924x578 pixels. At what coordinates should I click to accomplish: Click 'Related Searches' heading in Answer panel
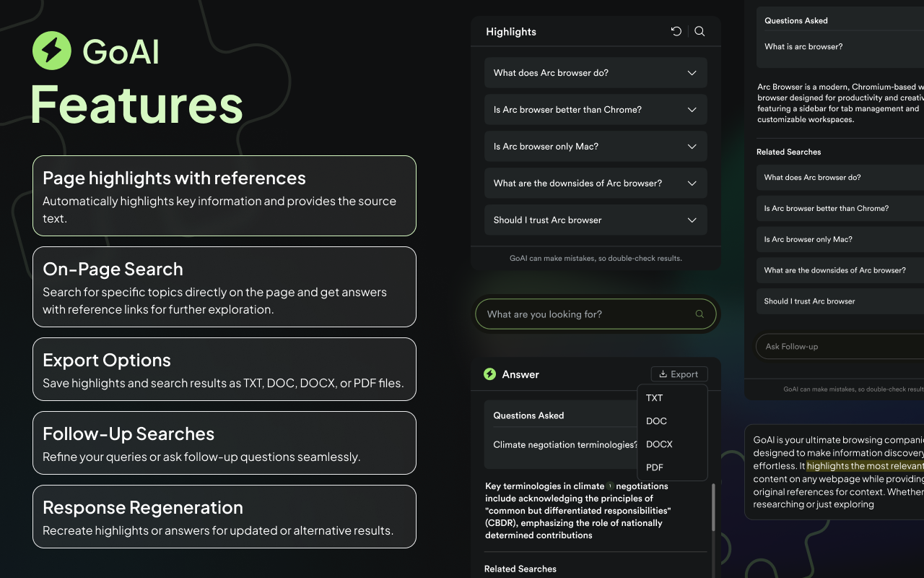tap(520, 569)
